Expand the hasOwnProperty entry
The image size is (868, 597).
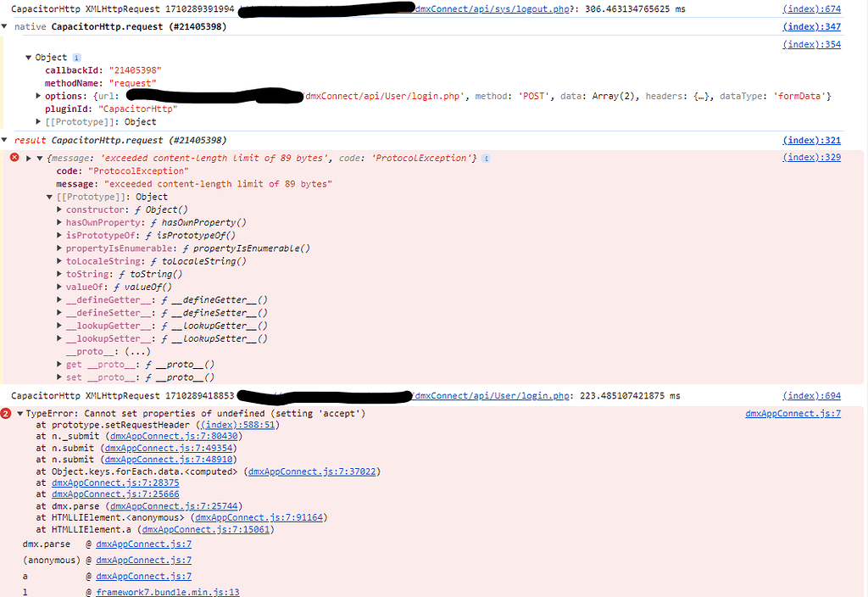coord(59,223)
